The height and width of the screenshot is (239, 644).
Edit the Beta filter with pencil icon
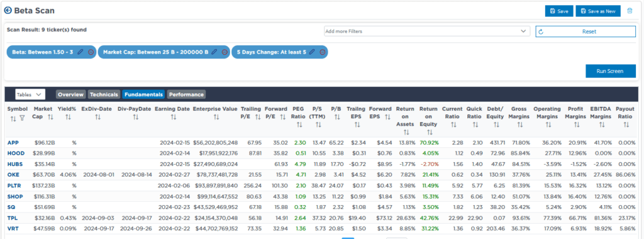coord(80,52)
